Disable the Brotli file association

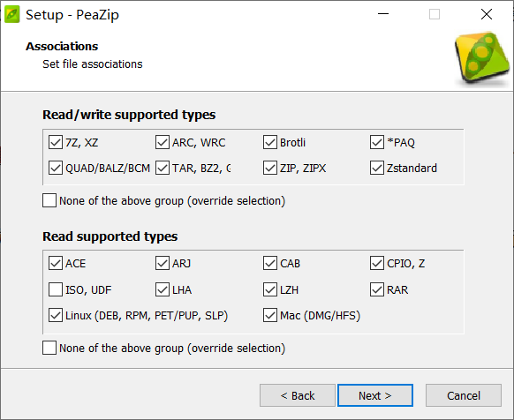(269, 143)
